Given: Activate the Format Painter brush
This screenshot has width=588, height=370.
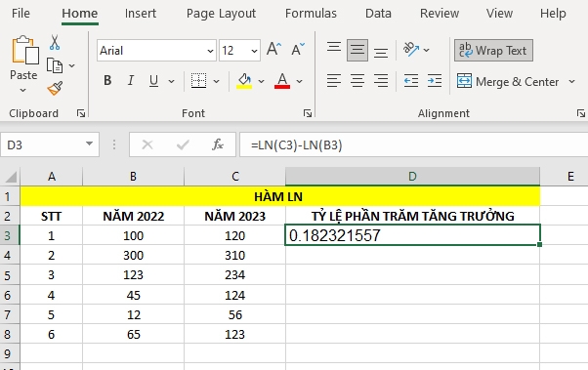Looking at the screenshot, I should point(55,89).
